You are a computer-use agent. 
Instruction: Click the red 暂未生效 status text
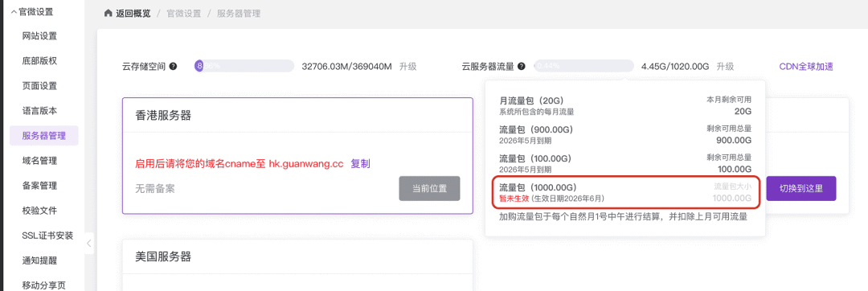(514, 199)
